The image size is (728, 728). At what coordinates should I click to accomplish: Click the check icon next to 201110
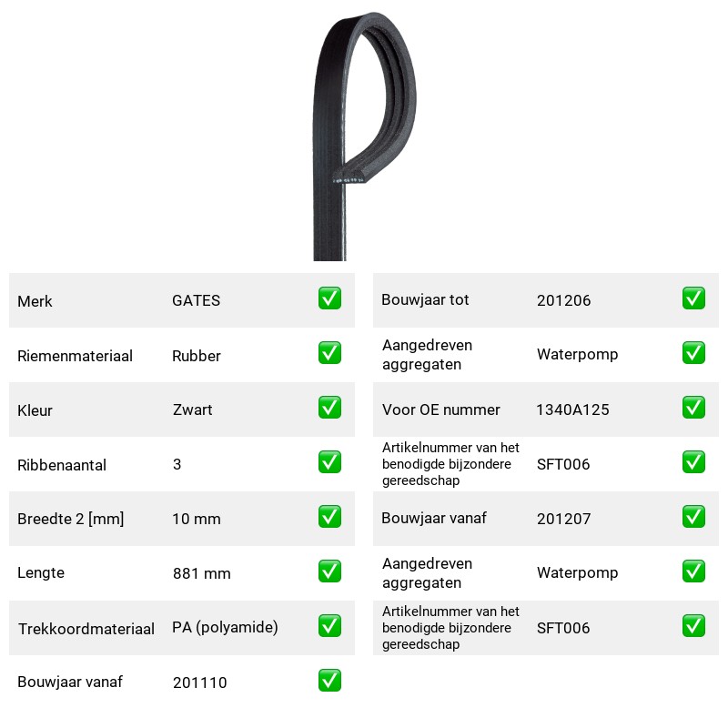point(329,681)
